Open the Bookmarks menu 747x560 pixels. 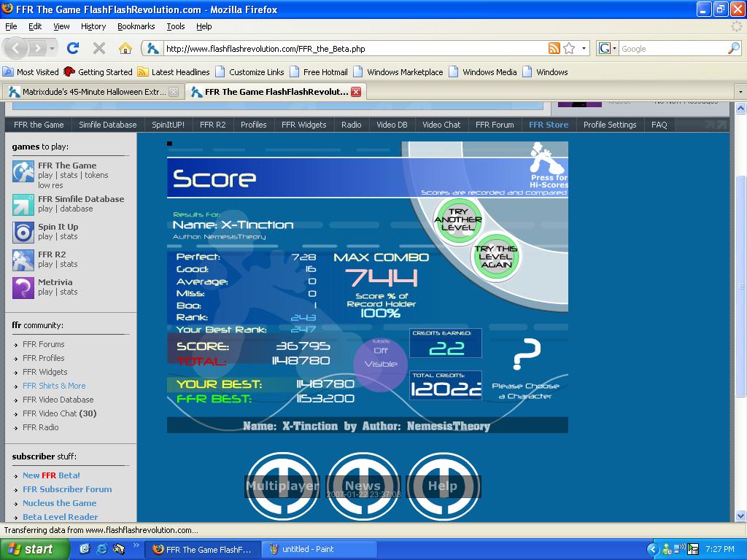click(x=136, y=26)
